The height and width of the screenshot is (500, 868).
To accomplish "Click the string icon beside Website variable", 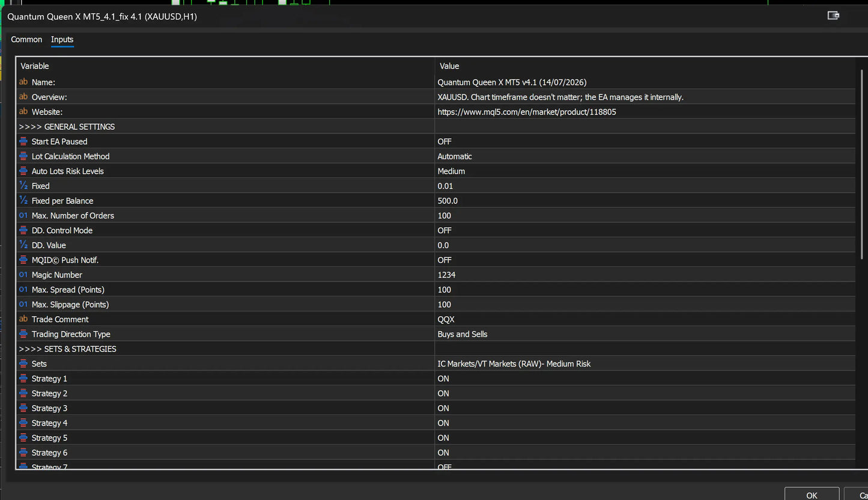I will [23, 111].
